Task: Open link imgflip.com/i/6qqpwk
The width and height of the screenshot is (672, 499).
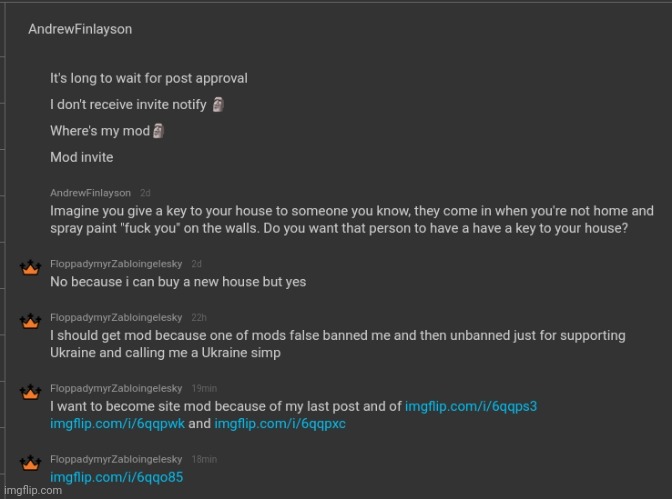Action: (117, 424)
